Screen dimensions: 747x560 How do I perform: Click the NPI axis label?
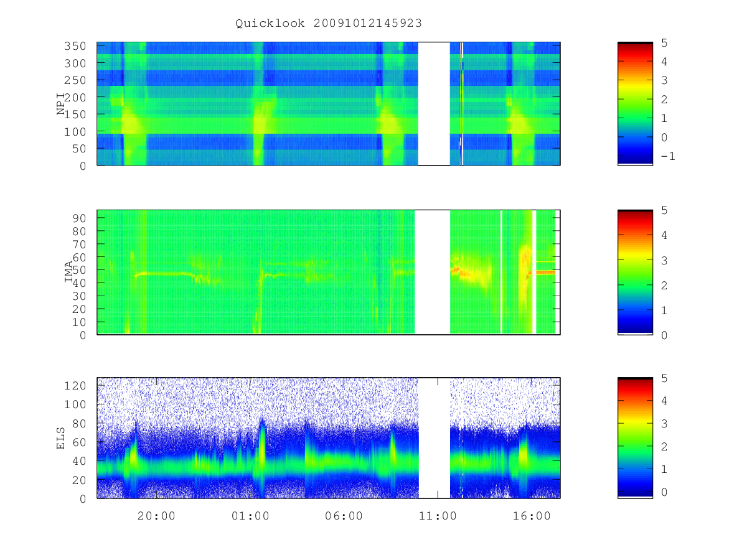(62, 104)
